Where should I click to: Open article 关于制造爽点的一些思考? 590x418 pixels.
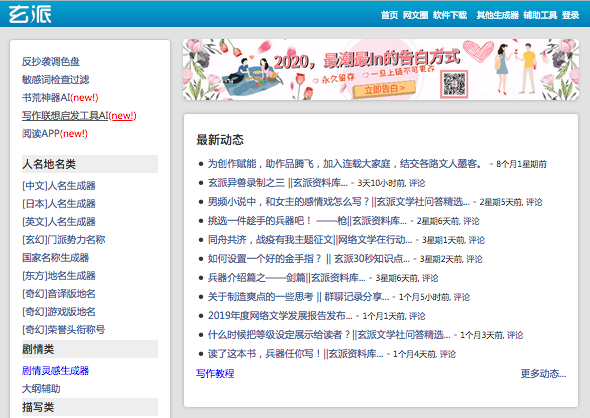[298, 297]
